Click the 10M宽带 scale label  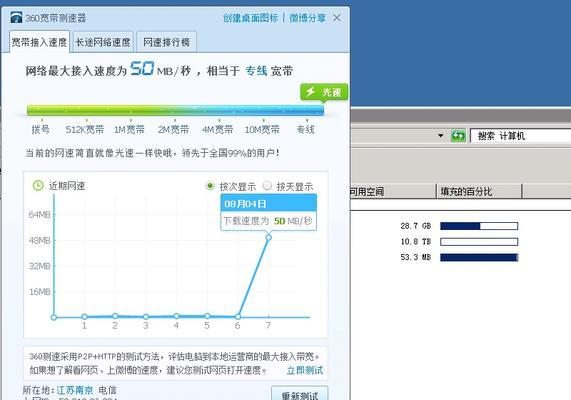(x=262, y=129)
